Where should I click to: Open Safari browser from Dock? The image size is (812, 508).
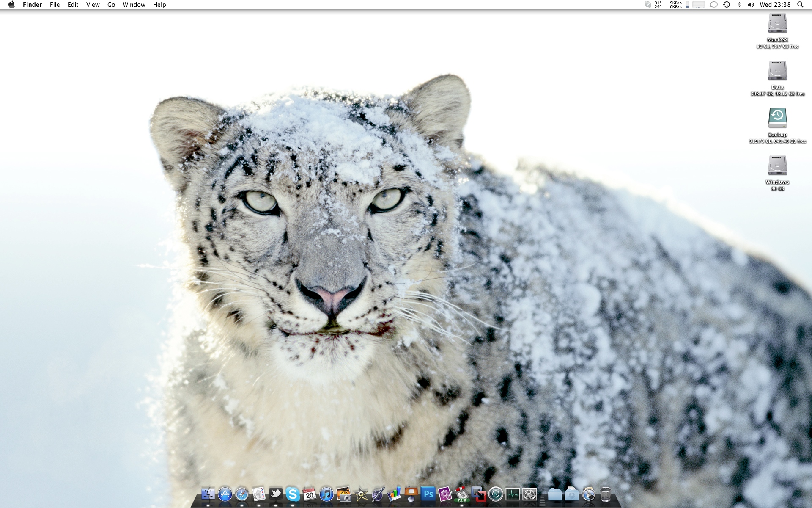[x=242, y=494]
